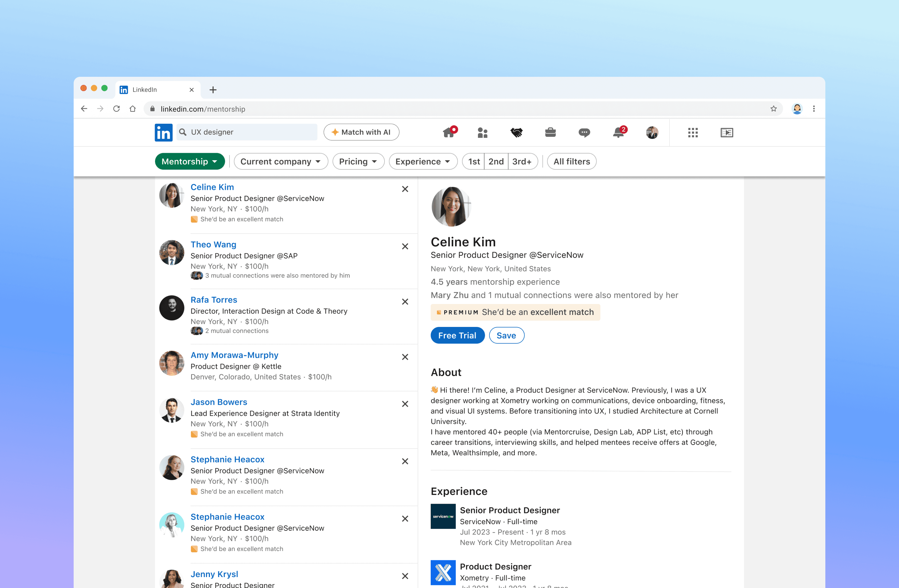Toggle the 2nd connections filter
This screenshot has height=588, width=899.
[x=496, y=162]
